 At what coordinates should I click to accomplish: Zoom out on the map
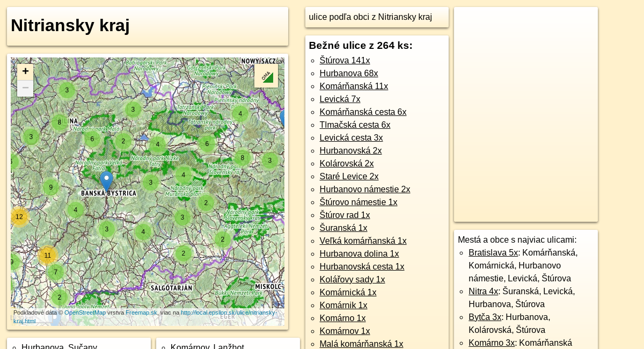tap(25, 88)
